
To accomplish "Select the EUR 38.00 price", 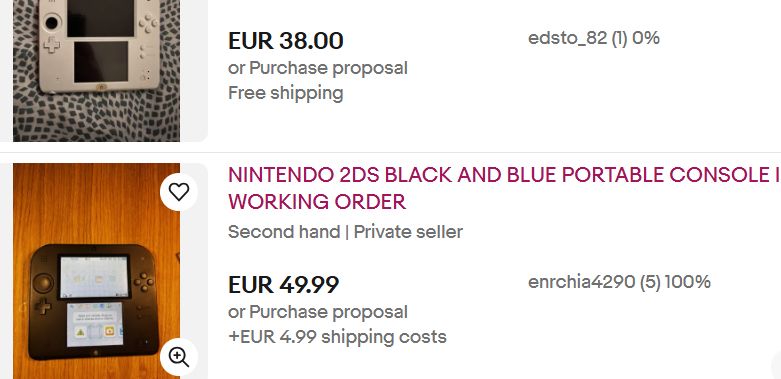I will click(286, 40).
